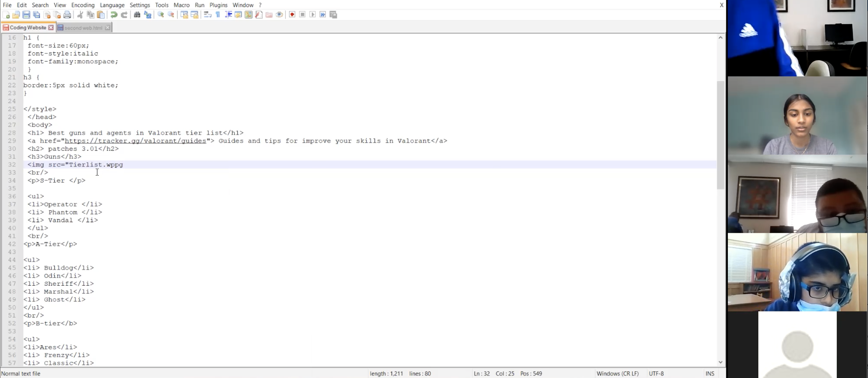868x378 pixels.
Task: Click the Close document toolbar icon
Action: click(47, 15)
